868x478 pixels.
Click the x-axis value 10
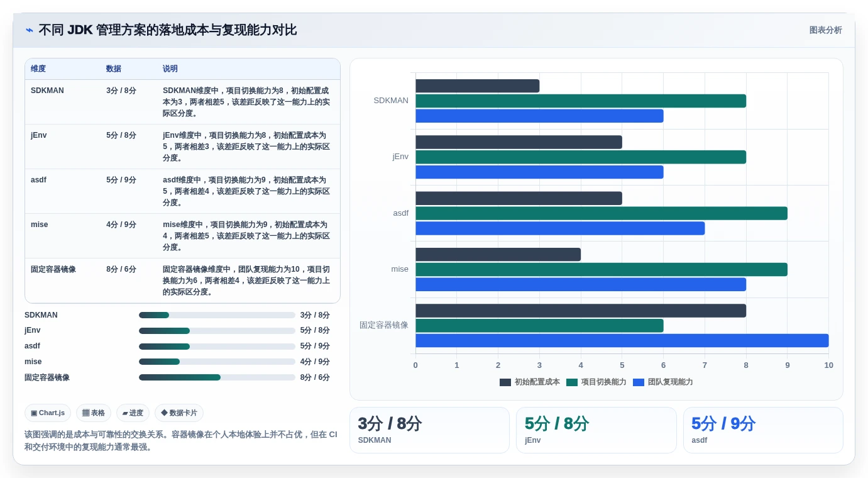pyautogui.click(x=828, y=365)
